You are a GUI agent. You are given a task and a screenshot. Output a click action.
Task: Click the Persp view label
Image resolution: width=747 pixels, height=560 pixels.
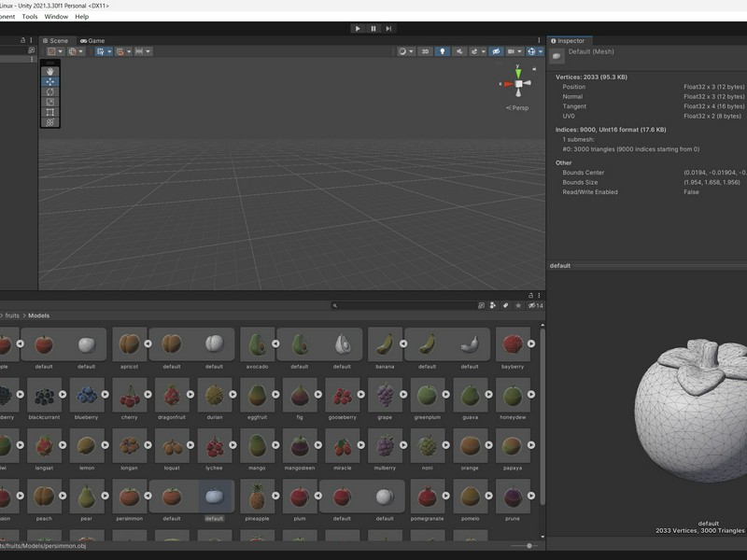517,108
